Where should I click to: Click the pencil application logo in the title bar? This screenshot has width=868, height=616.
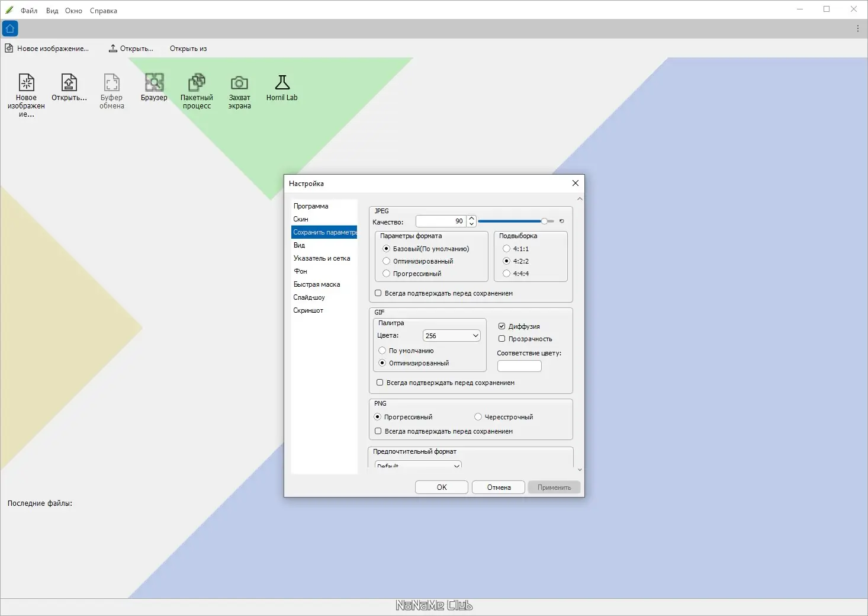coord(9,9)
